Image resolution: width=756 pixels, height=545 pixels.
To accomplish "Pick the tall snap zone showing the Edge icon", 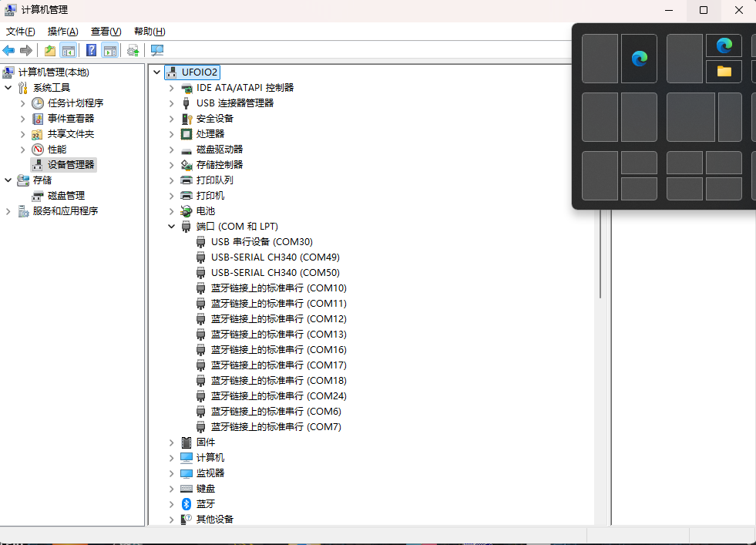I will pos(639,59).
